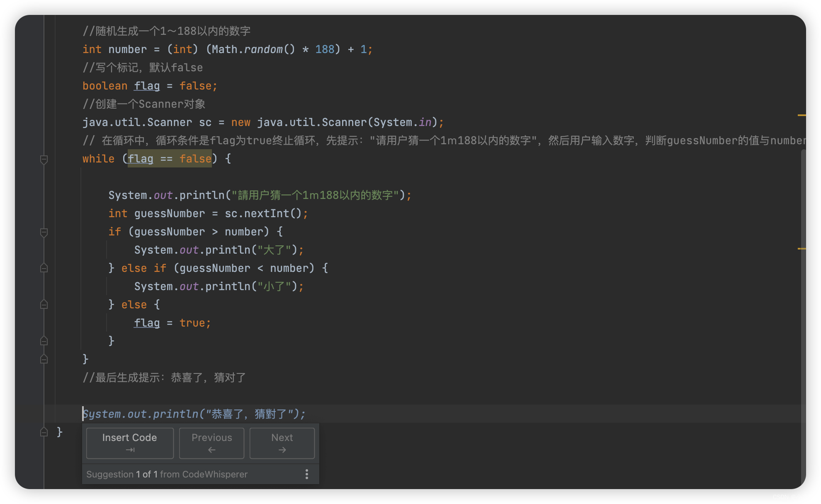The image size is (821, 504).
Task: Show Next CodeWhisperer suggestion
Action: 282,443
